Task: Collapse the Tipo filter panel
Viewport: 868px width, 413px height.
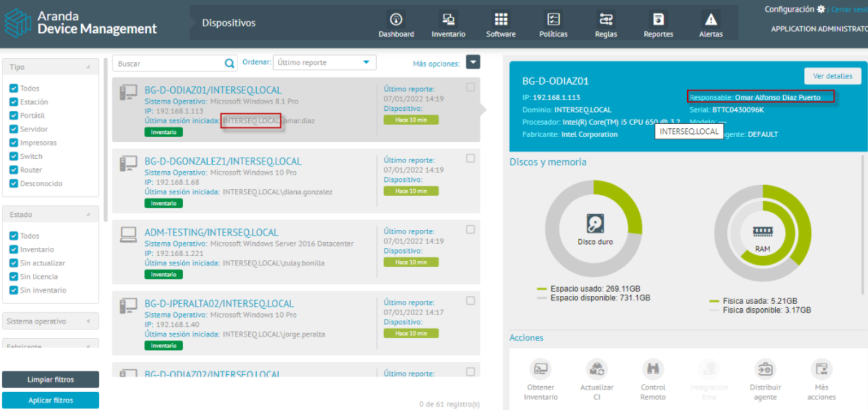Action: pyautogui.click(x=88, y=67)
